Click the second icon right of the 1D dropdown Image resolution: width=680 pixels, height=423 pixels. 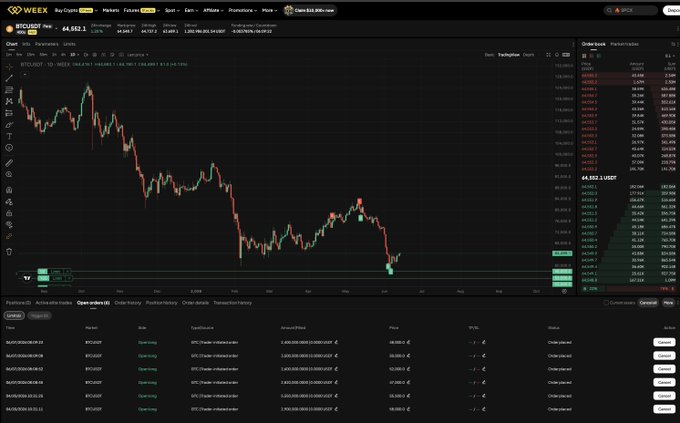(95, 55)
